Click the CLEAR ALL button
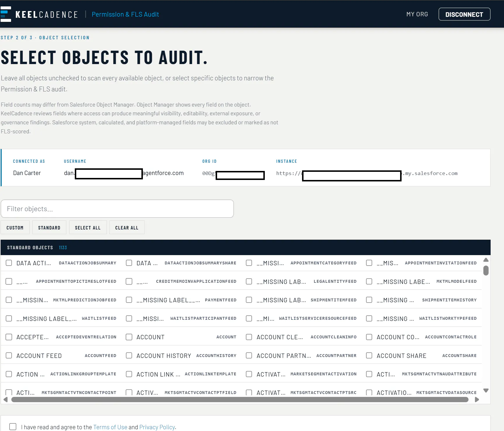This screenshot has width=504, height=431. point(127,227)
